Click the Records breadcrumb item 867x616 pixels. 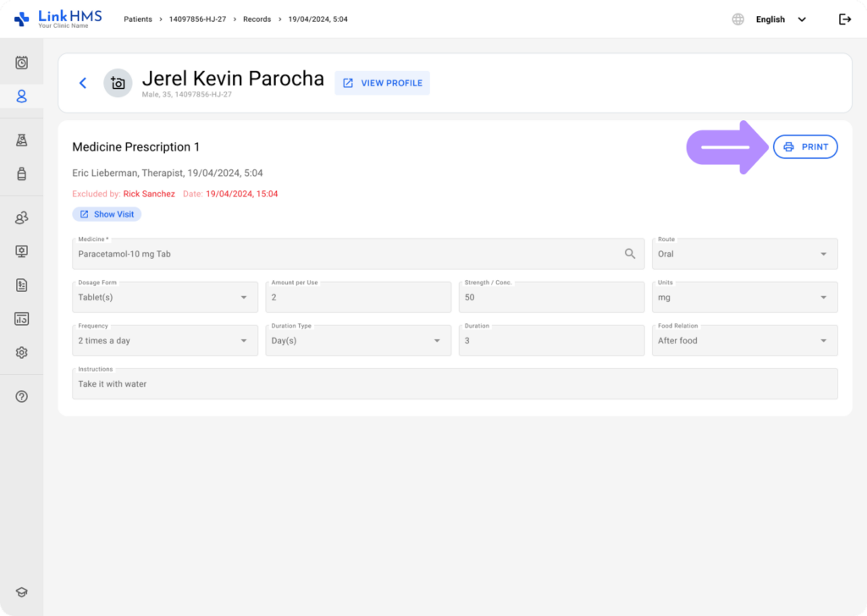point(257,19)
